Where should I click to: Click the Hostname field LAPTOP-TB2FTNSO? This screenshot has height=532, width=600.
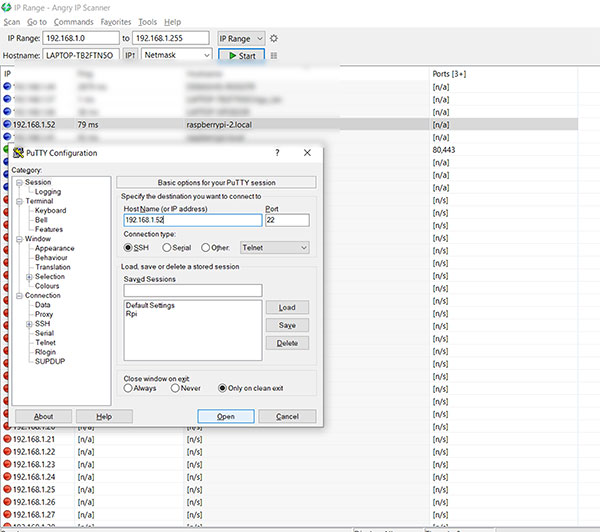tap(81, 55)
